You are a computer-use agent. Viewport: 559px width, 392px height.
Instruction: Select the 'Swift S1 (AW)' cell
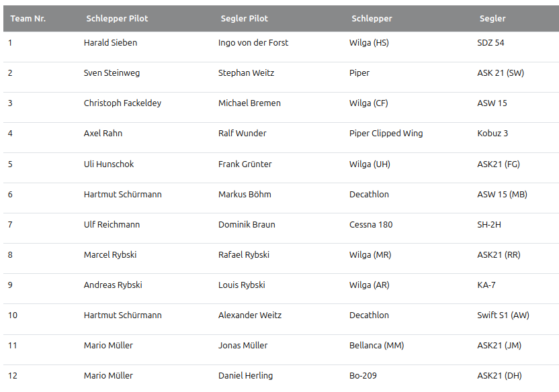point(503,315)
